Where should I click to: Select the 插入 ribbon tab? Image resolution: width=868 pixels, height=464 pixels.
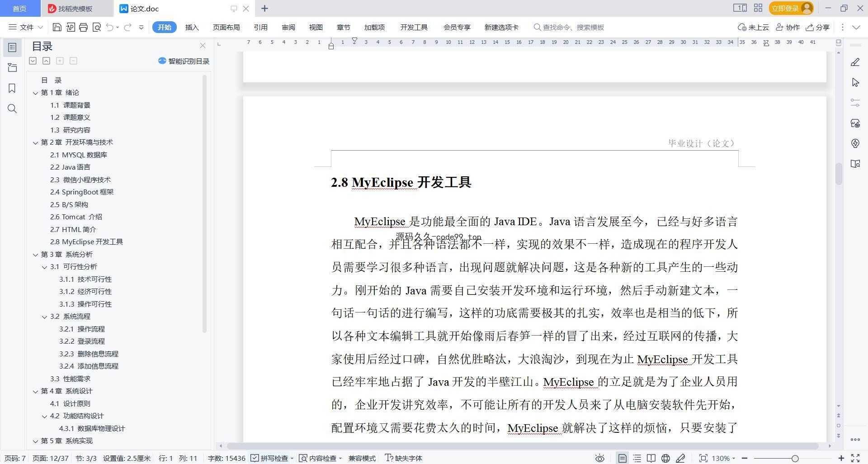pos(192,27)
